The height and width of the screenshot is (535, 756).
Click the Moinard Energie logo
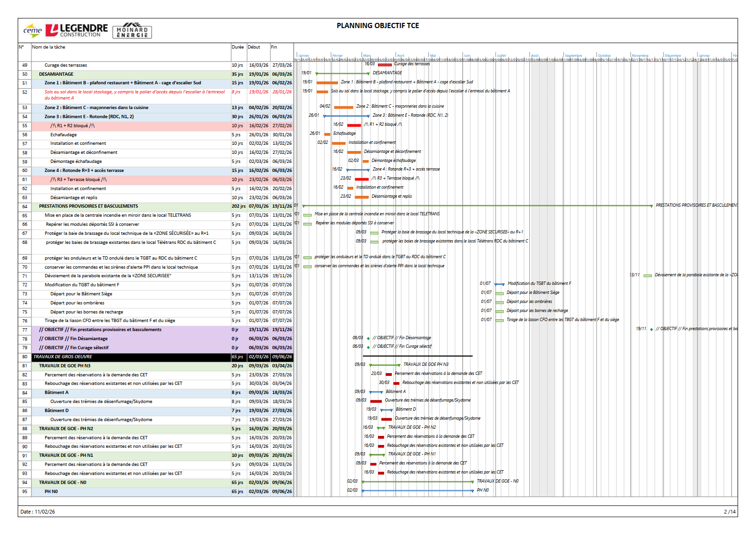pos(132,31)
